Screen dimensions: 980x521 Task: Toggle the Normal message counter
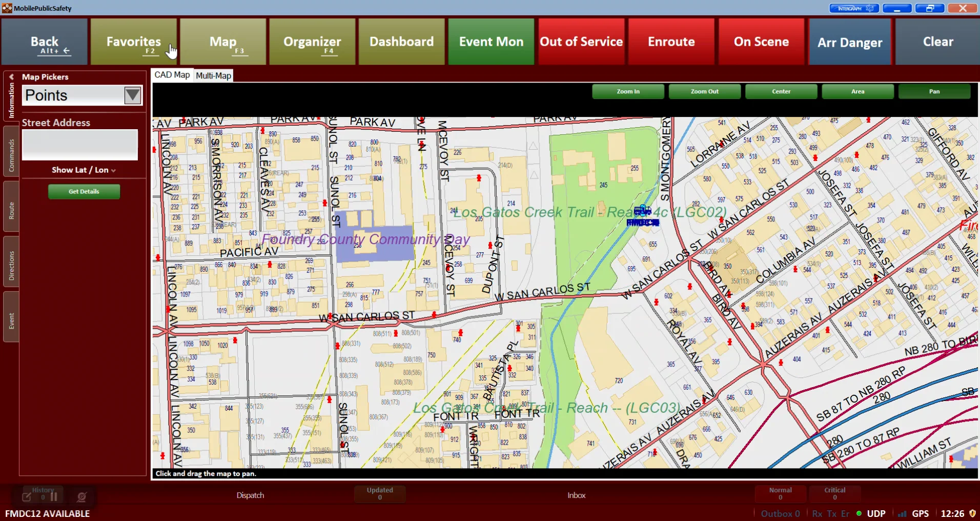780,493
